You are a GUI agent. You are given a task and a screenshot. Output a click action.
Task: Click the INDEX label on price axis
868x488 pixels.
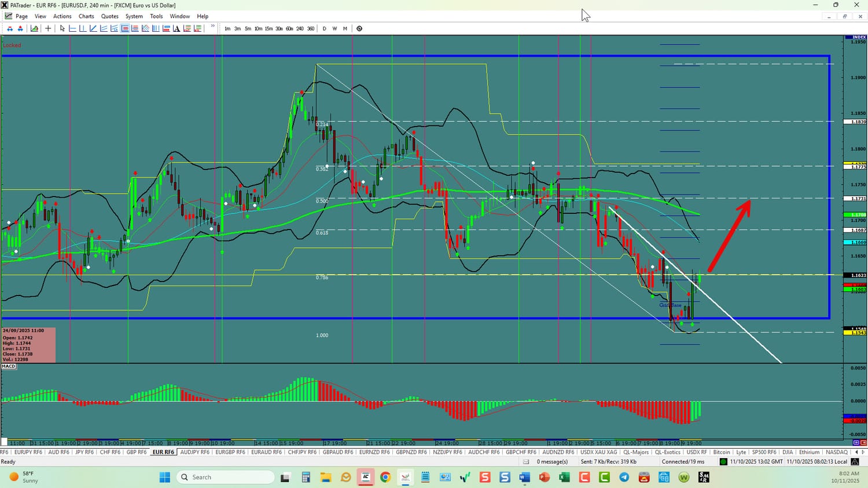(x=859, y=37)
